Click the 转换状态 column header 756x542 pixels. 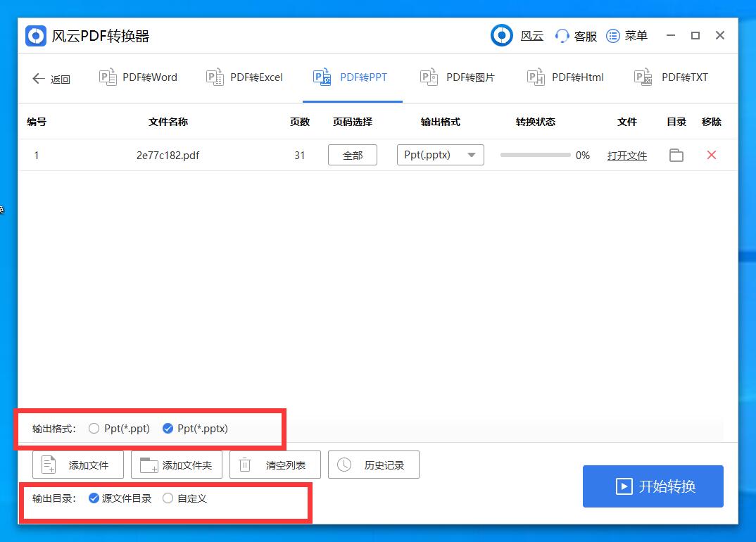[535, 122]
